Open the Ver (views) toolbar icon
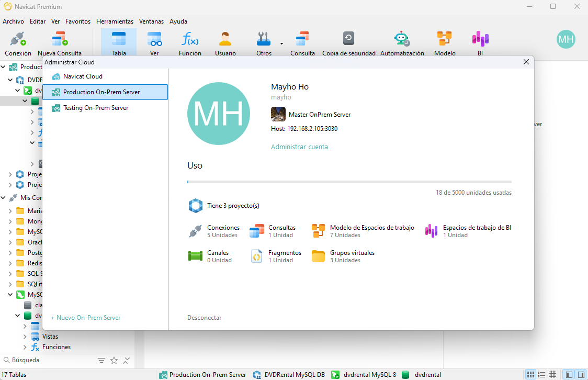Screen dimensions: 588x380 click(154, 44)
